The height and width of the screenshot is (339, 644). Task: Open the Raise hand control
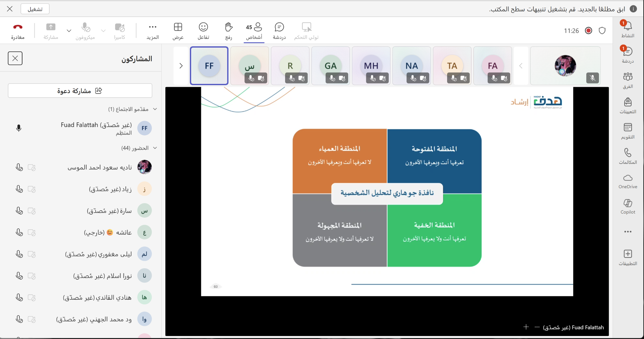pos(228,31)
